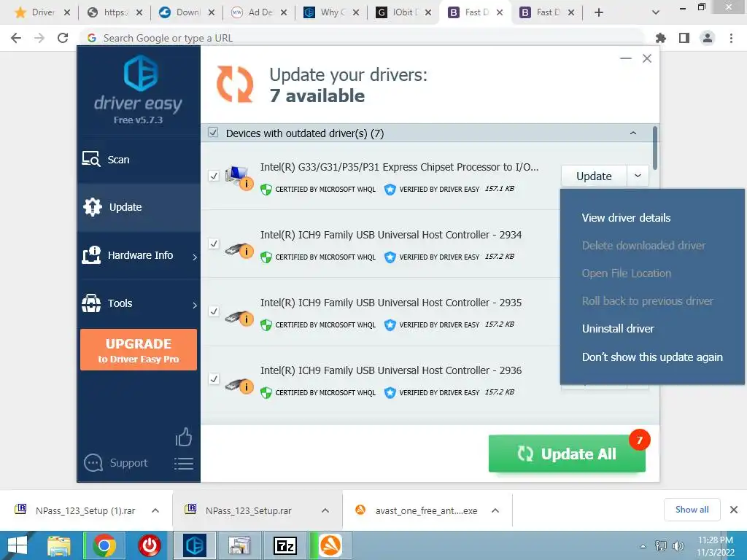Click the driver list vertical scrollbar
This screenshot has height=560, width=747.
click(656, 147)
